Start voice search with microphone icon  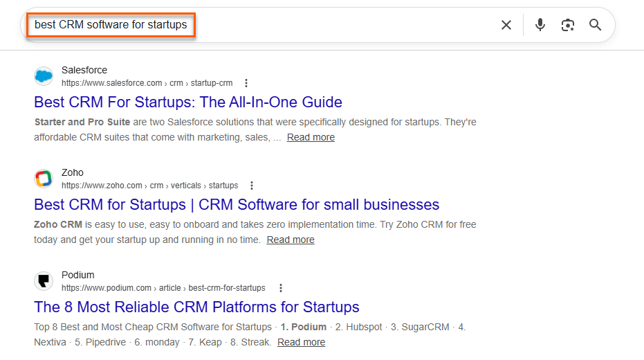pyautogui.click(x=540, y=25)
